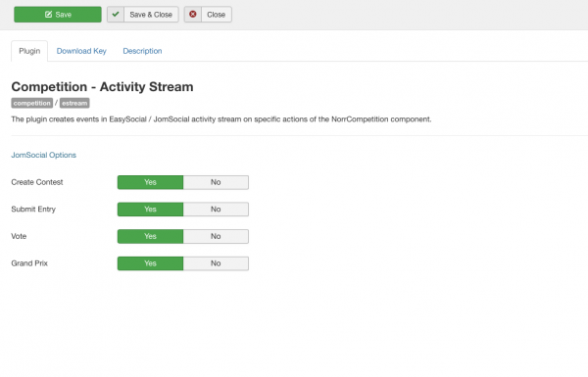This screenshot has height=377, width=588.
Task: Set Create Contest to Yes
Action: coord(150,182)
